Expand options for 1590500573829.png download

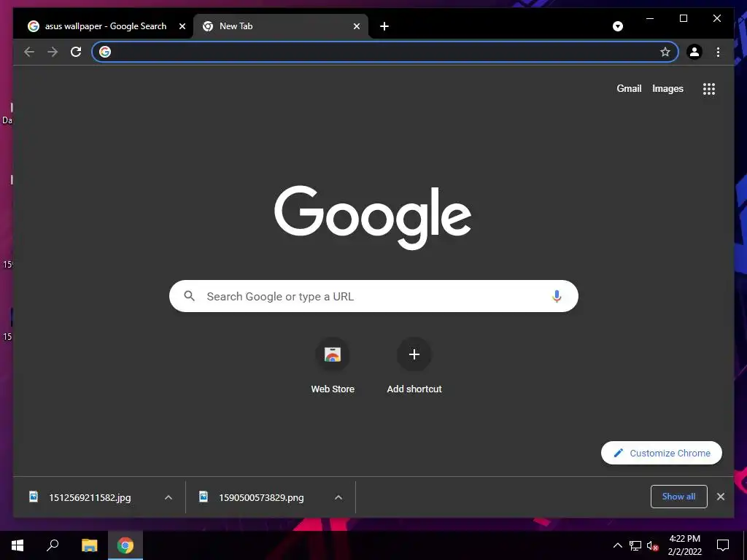point(338,497)
